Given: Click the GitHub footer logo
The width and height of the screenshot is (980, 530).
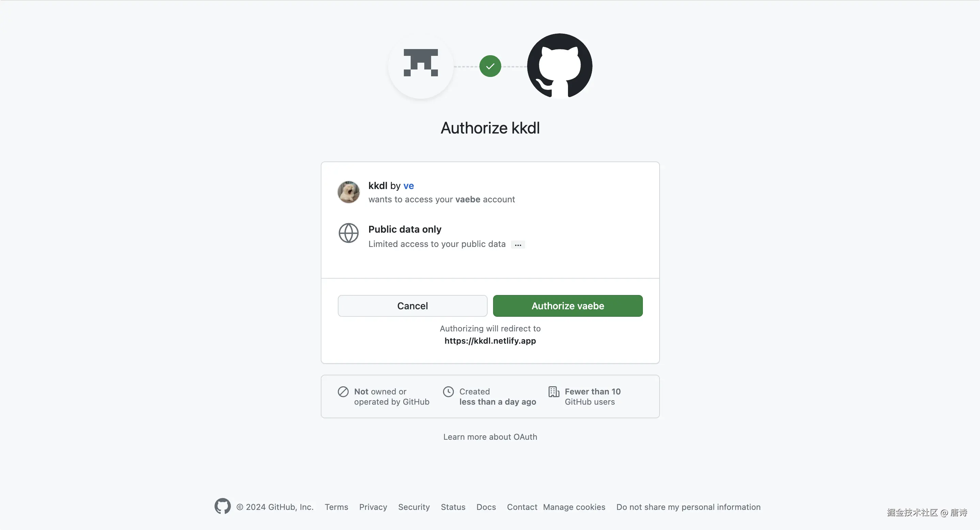Looking at the screenshot, I should [223, 506].
